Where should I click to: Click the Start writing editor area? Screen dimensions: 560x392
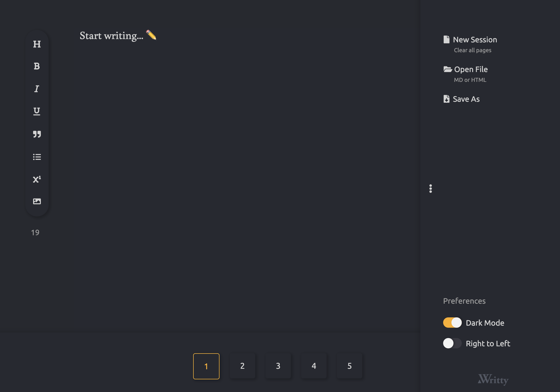(118, 36)
